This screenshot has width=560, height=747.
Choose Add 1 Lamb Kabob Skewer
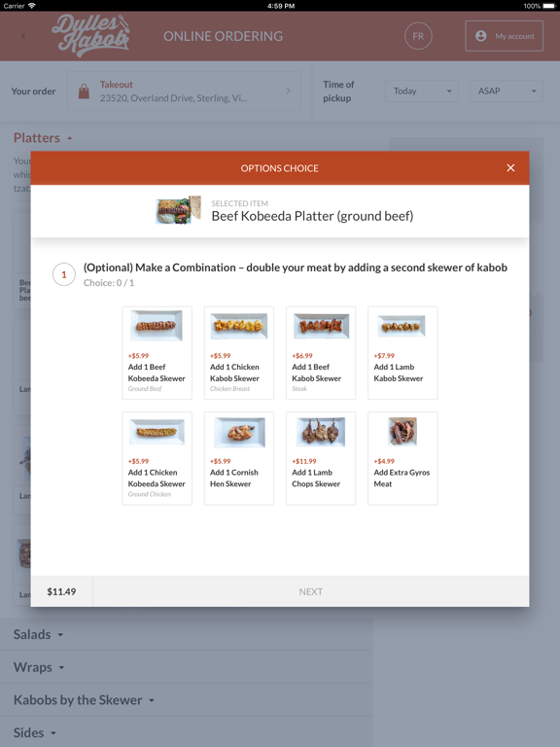click(402, 353)
